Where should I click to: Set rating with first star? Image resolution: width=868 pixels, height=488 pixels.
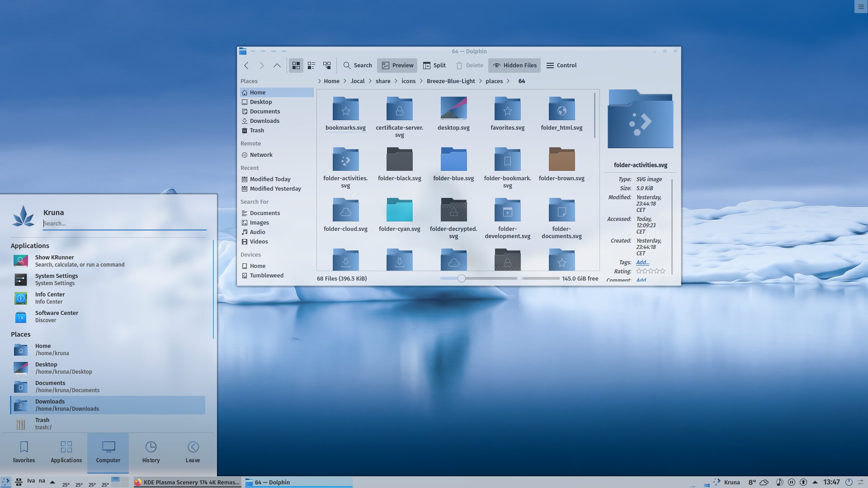click(x=639, y=271)
